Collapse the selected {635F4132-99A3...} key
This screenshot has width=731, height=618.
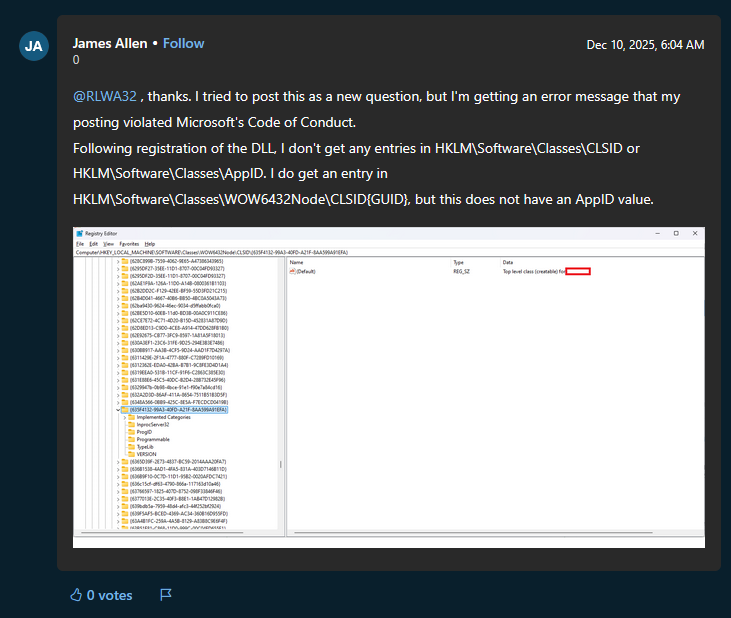click(118, 410)
